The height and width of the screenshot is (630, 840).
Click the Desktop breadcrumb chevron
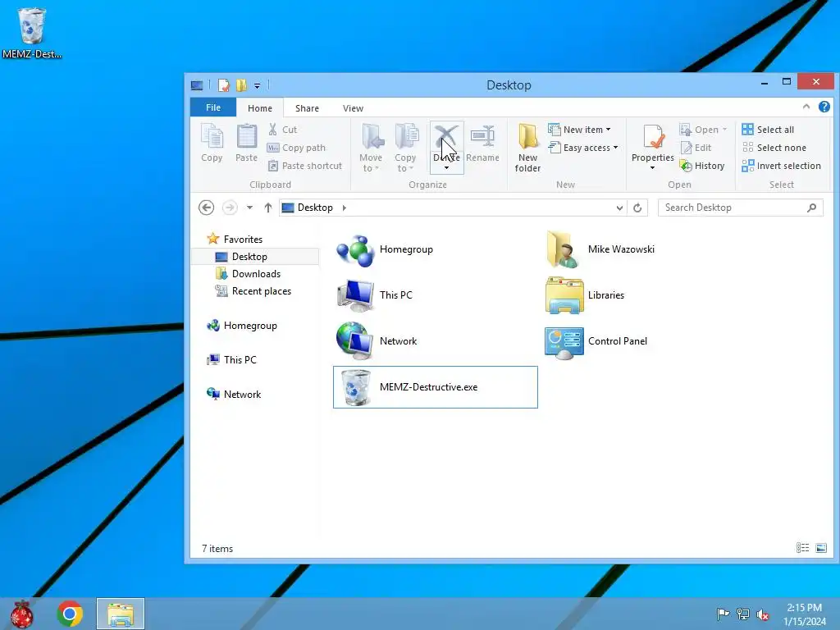click(x=344, y=208)
